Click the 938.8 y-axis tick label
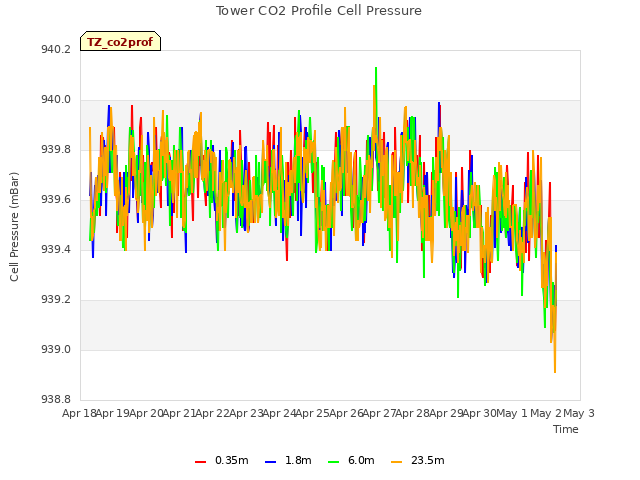This screenshot has width=640, height=480. 56,399
